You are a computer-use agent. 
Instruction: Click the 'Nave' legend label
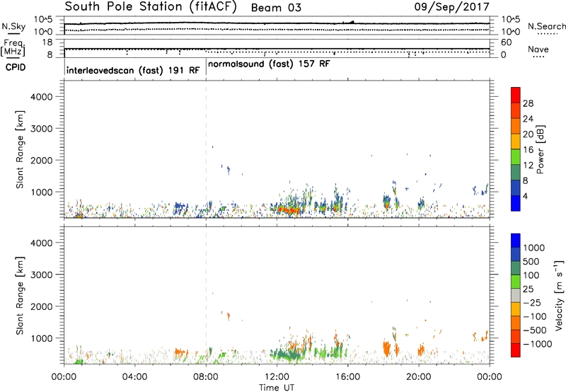(x=538, y=50)
